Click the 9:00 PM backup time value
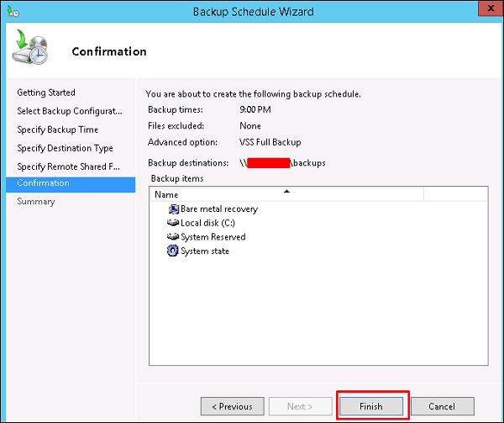This screenshot has height=423, width=504. (255, 109)
